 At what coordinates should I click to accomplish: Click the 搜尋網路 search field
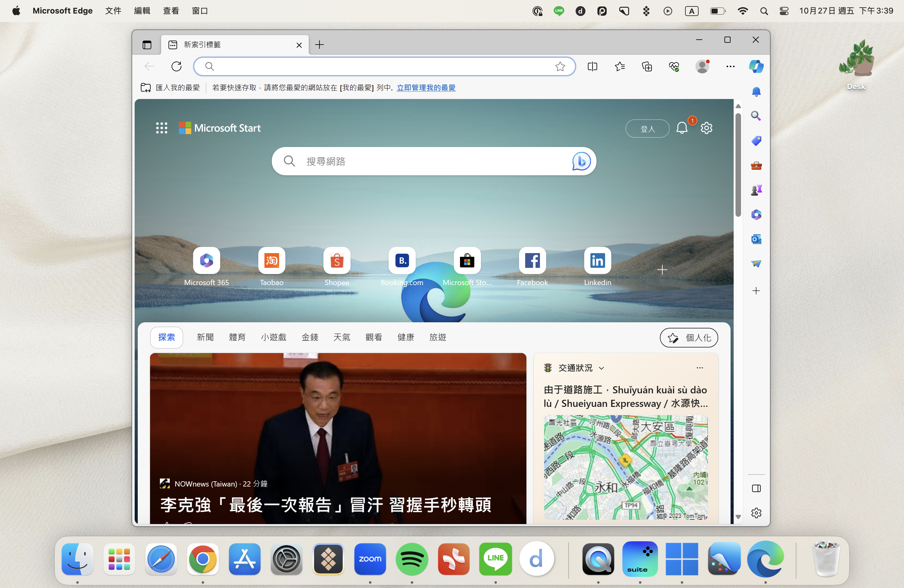click(x=434, y=161)
